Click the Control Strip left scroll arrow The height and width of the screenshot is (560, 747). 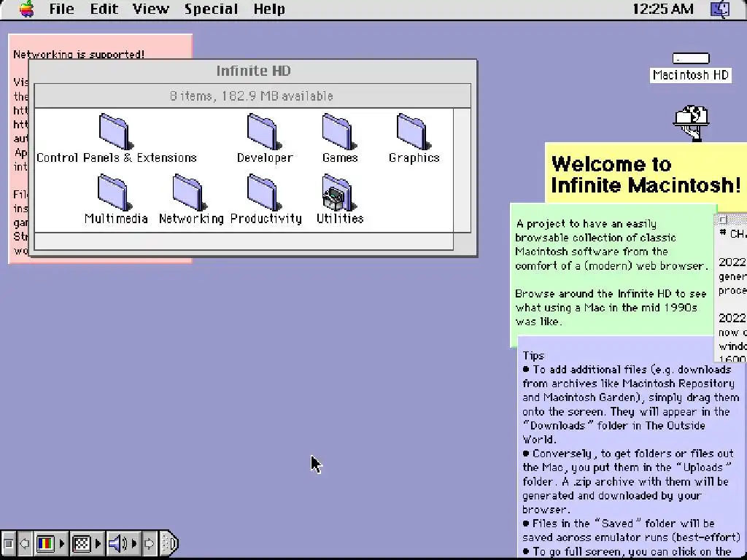[x=25, y=543]
